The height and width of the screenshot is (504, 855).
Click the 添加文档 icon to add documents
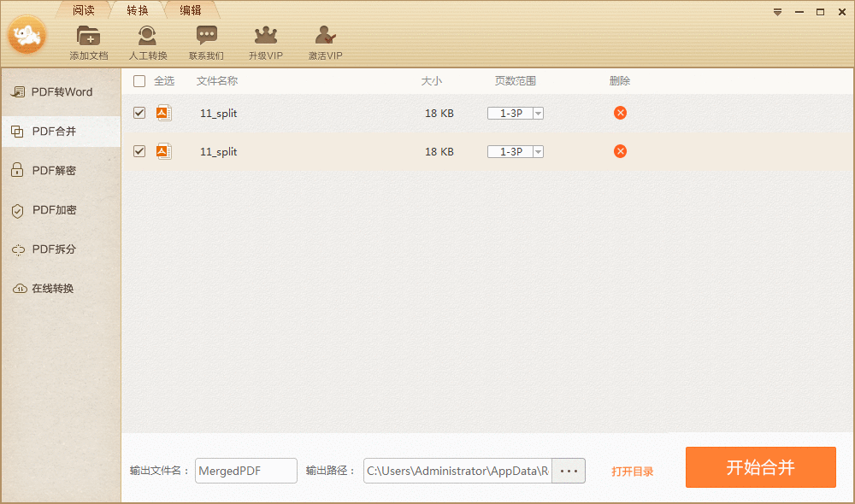tap(88, 38)
